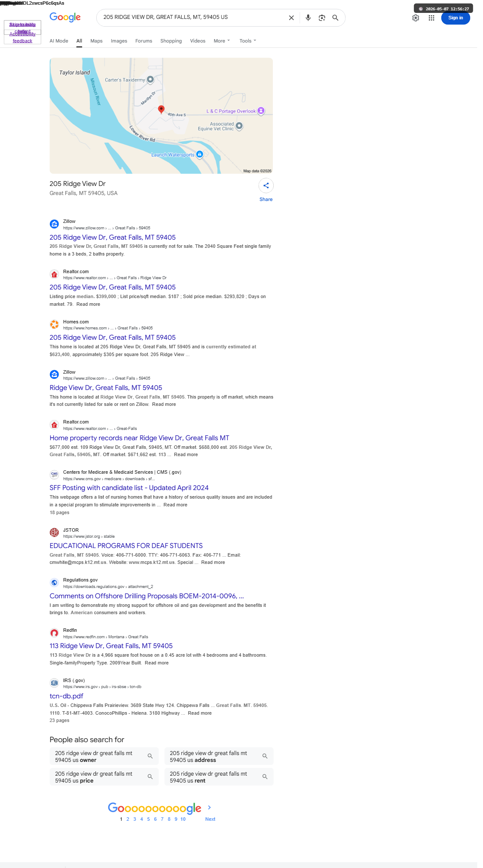This screenshot has width=483, height=868.
Task: Submit search with magnifying glass icon
Action: [x=335, y=18]
